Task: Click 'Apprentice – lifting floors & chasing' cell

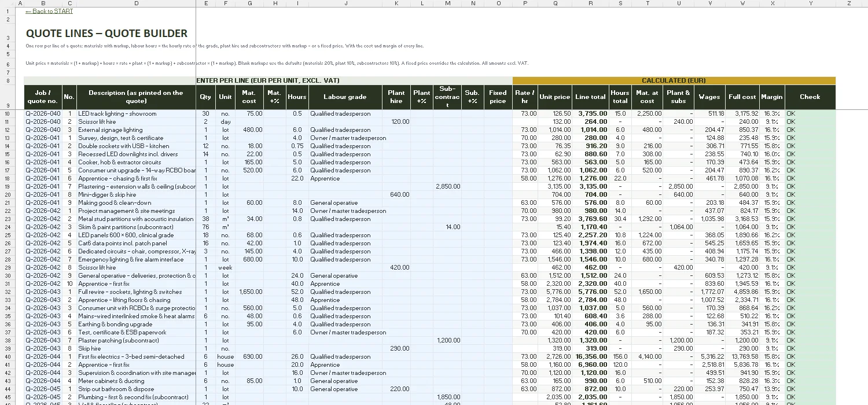Action: [136, 300]
